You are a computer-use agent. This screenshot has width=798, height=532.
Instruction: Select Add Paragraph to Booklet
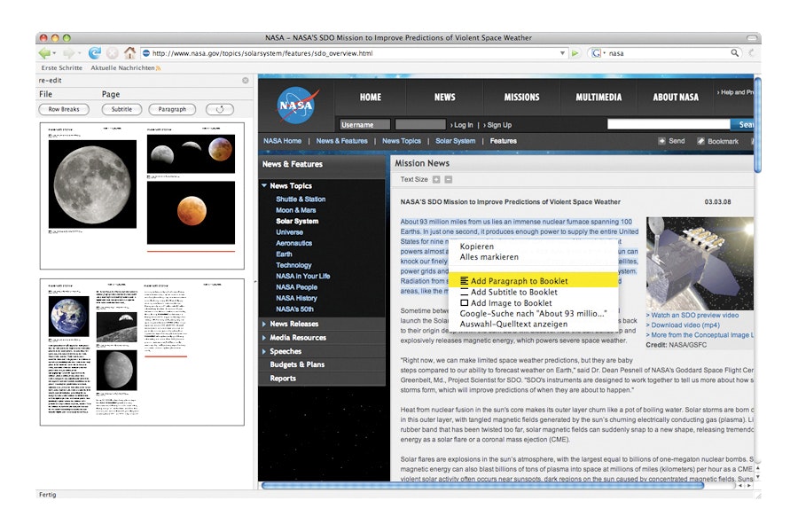point(519,281)
